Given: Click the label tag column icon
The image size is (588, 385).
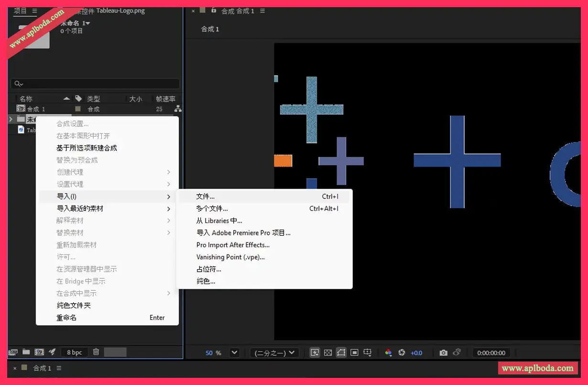Looking at the screenshot, I should (78, 99).
